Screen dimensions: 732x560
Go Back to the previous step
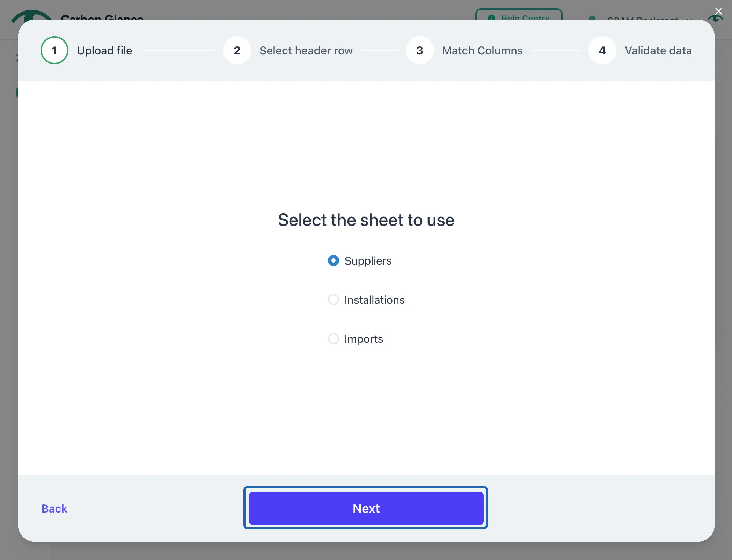54,509
